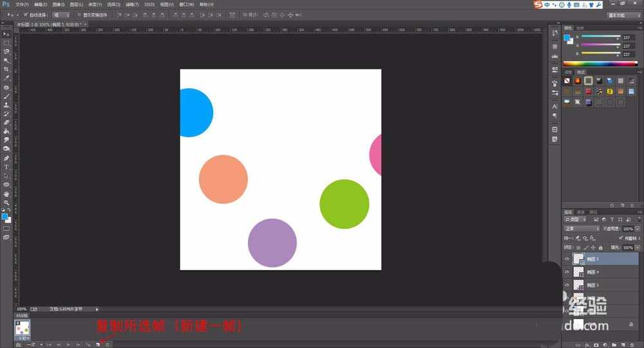Select the Zoom tool in toolbox
Viewport: 644px width, 348px height.
(x=6, y=202)
